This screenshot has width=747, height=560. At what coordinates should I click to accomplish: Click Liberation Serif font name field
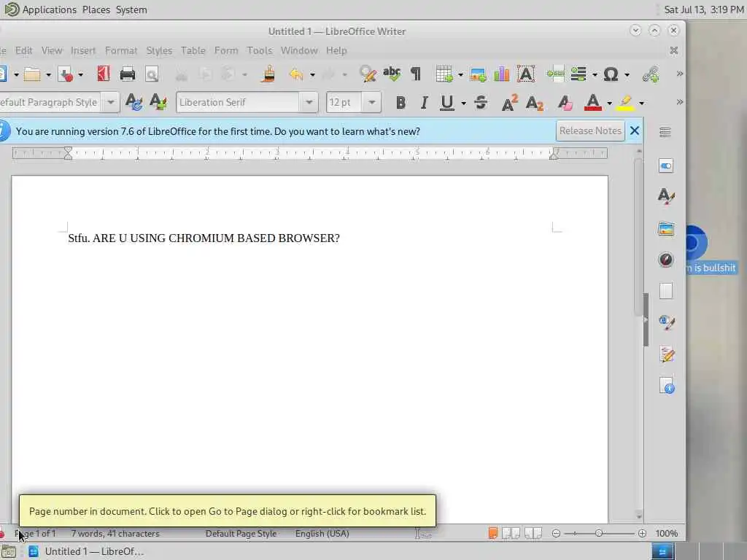point(239,102)
